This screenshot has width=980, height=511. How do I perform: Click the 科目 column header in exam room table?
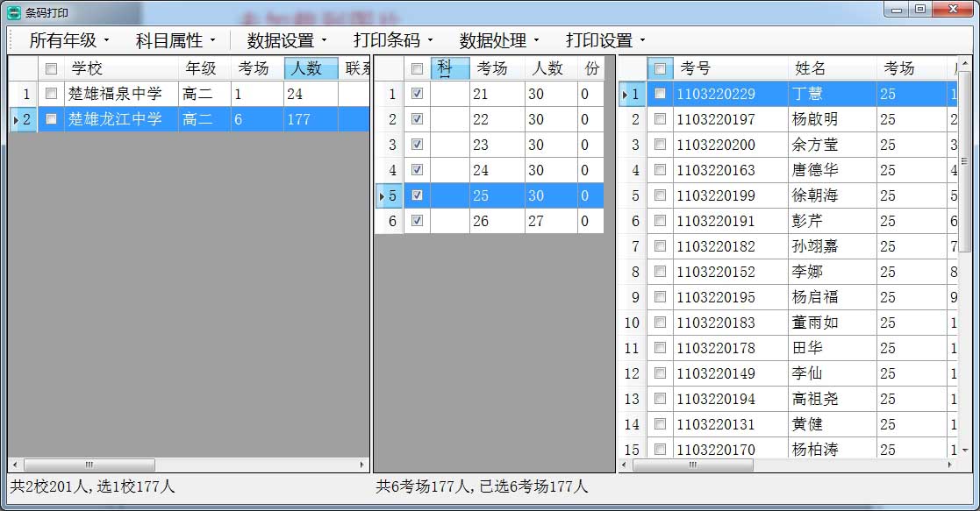[450, 68]
